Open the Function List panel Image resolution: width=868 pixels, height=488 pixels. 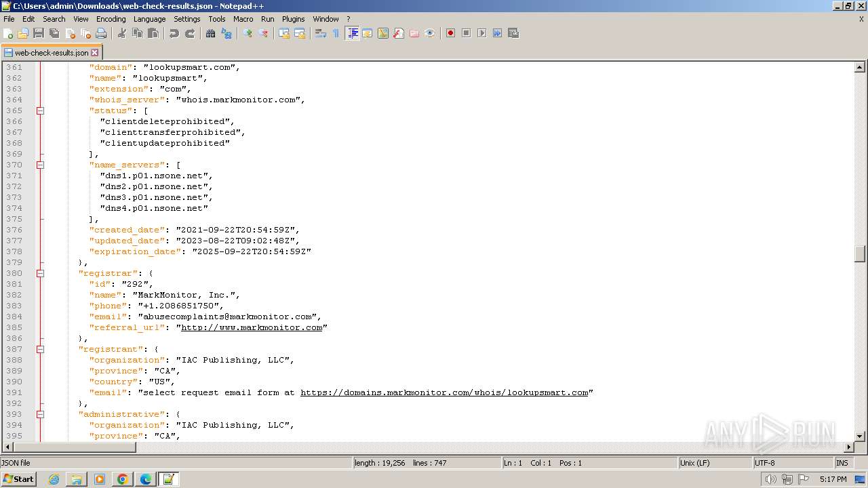point(399,33)
